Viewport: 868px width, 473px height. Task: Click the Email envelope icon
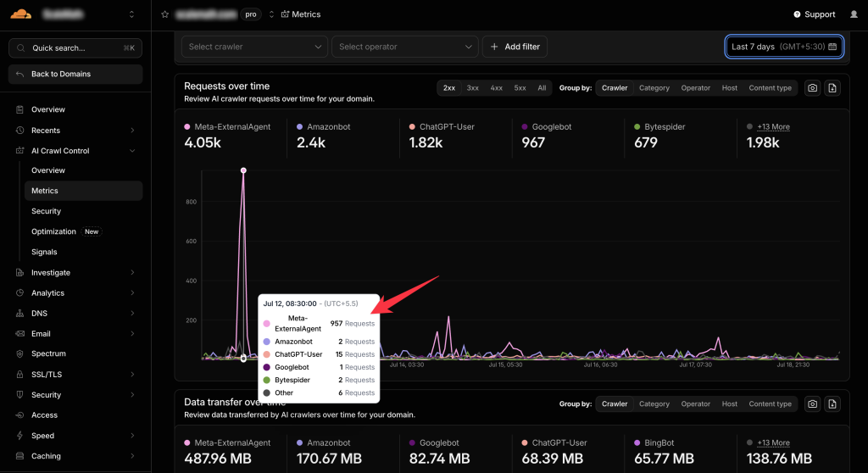[20, 333]
